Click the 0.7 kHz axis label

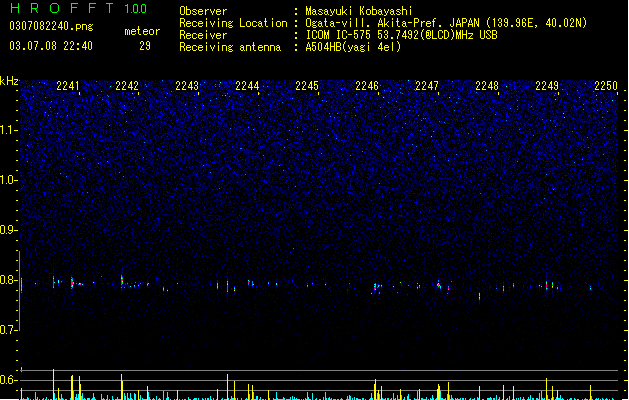[x=9, y=330]
